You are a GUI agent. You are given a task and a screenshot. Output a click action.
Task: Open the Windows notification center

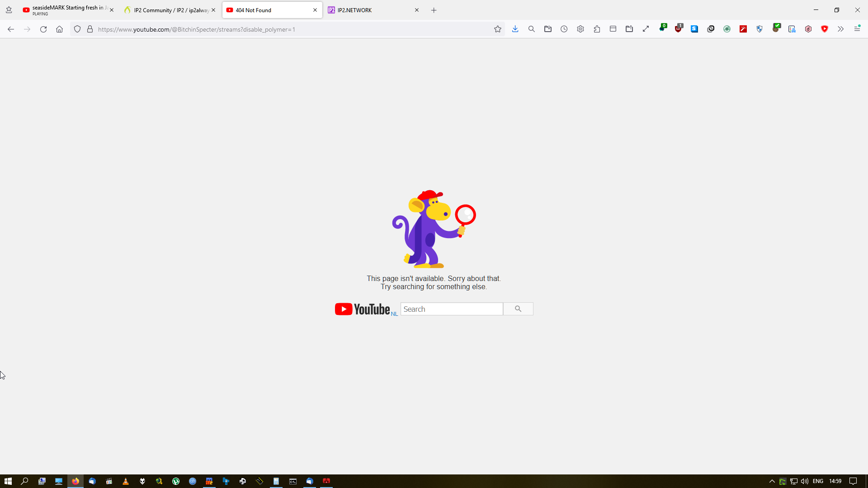853,481
